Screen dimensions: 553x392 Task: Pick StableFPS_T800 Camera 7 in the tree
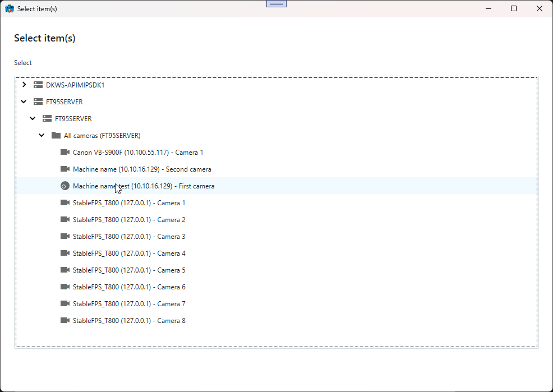point(129,303)
